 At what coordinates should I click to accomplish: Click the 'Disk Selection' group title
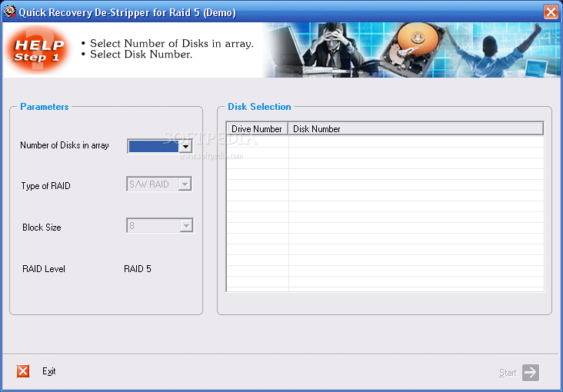[259, 107]
